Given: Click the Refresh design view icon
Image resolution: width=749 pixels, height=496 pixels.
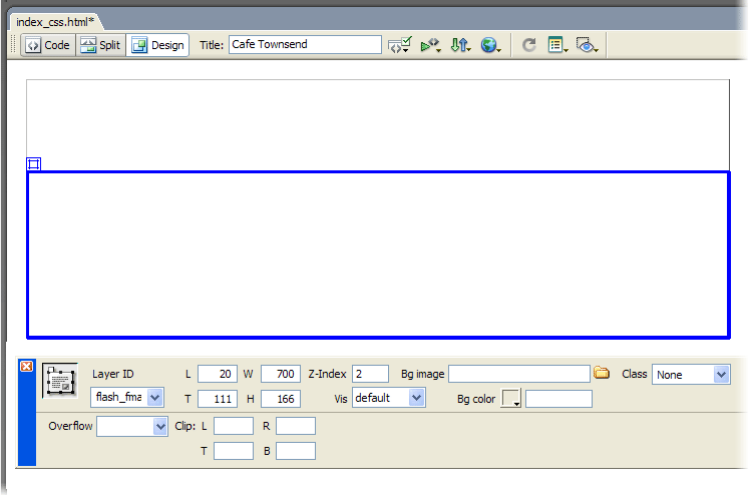Looking at the screenshot, I should (x=529, y=45).
